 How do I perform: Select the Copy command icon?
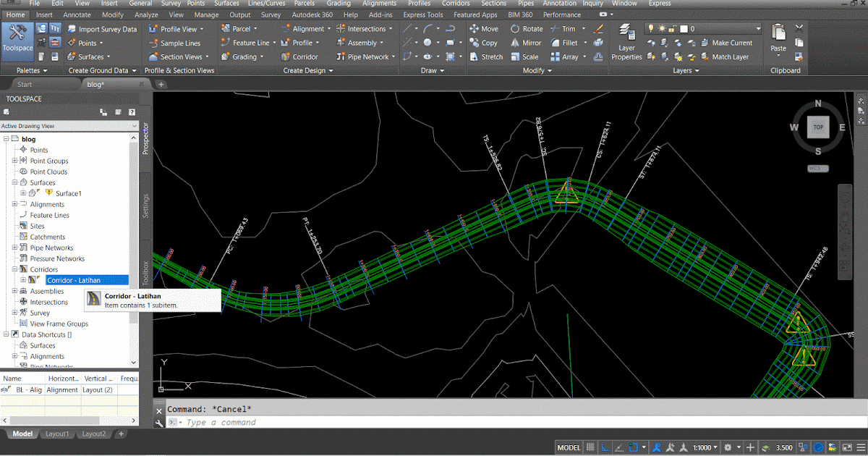(483, 43)
